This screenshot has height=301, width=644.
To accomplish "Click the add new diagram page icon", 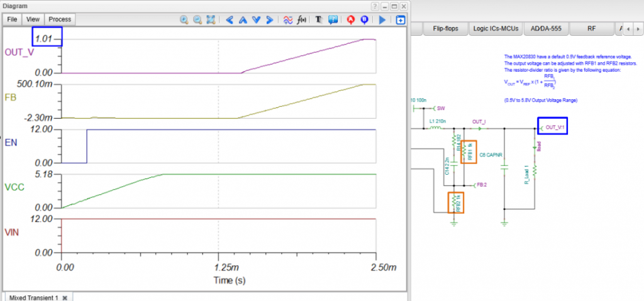I will (401, 19).
